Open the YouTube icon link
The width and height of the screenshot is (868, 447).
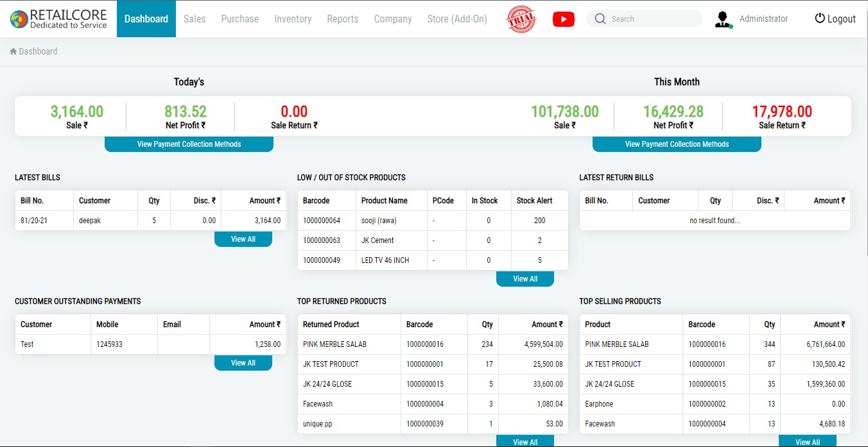point(563,19)
